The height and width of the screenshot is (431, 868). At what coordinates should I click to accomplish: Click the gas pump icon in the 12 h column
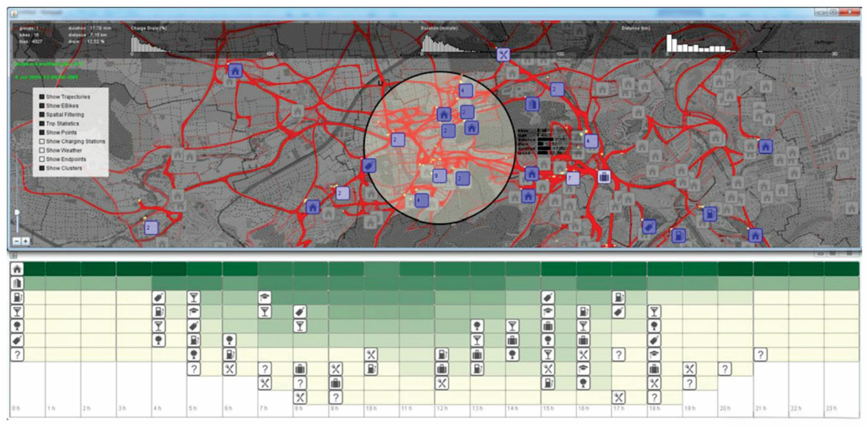point(442,354)
